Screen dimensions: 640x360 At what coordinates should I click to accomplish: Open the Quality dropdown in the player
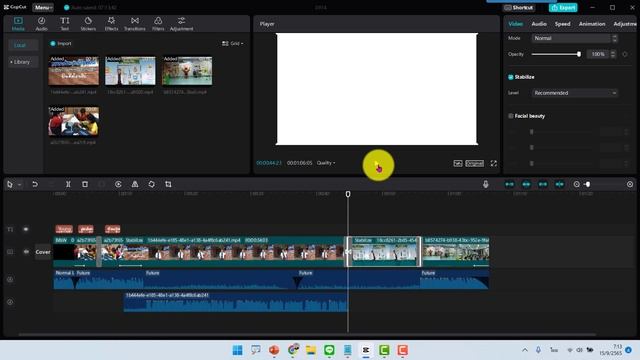[326, 163]
